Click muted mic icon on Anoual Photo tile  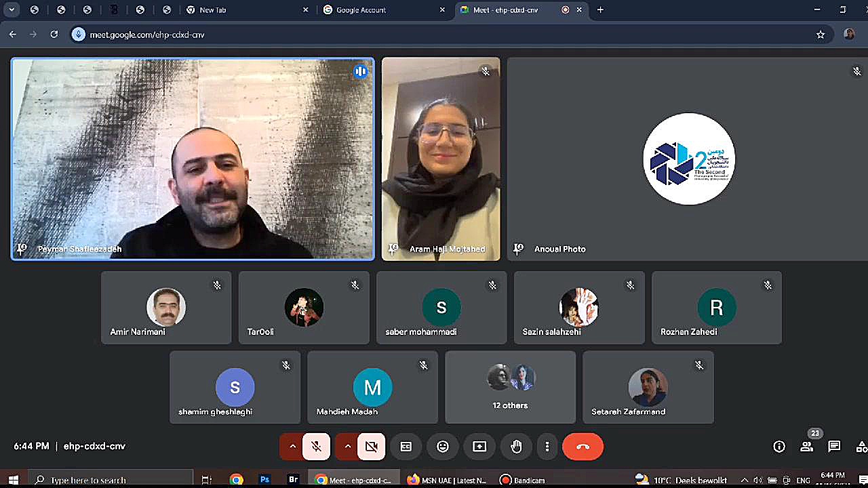[x=857, y=71]
